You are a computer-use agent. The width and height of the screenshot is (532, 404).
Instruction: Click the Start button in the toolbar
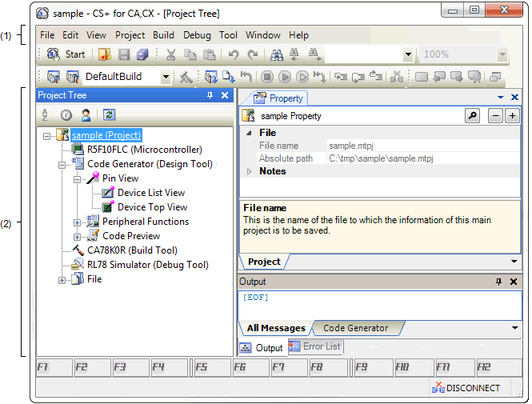[66, 55]
